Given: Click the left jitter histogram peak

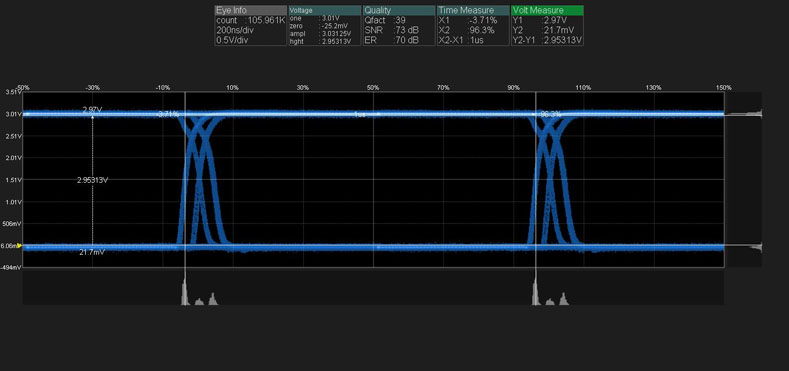Looking at the screenshot, I should tap(185, 292).
